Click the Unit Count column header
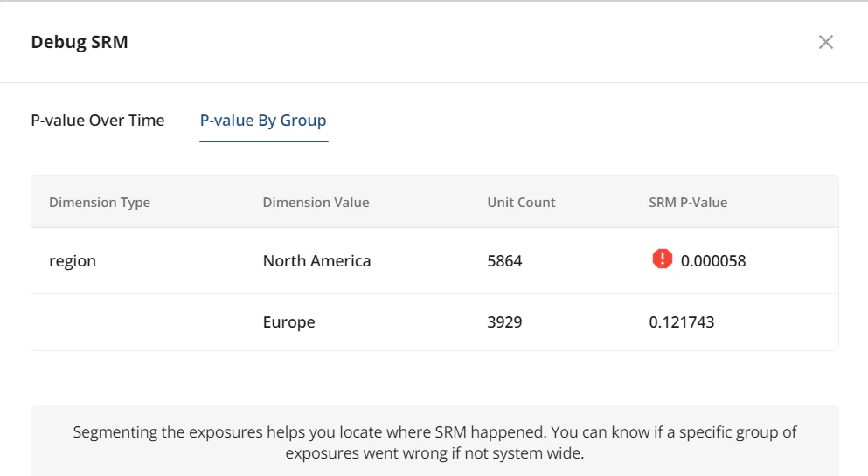Viewport: 868px width, 476px height. [521, 203]
